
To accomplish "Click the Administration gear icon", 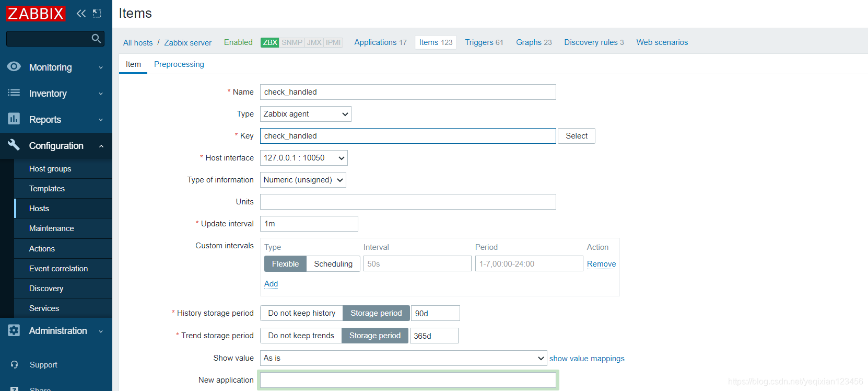I will pos(14,330).
